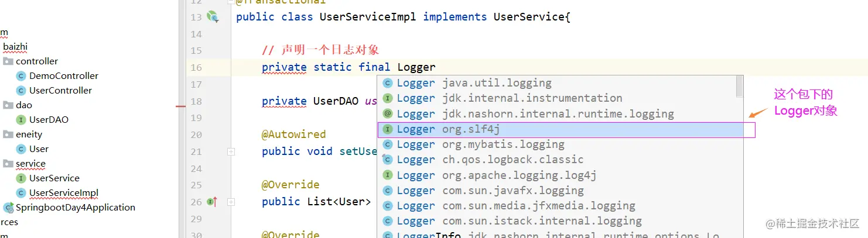The height and width of the screenshot is (238, 868).
Task: Click UserController class icon
Action: click(x=21, y=91)
